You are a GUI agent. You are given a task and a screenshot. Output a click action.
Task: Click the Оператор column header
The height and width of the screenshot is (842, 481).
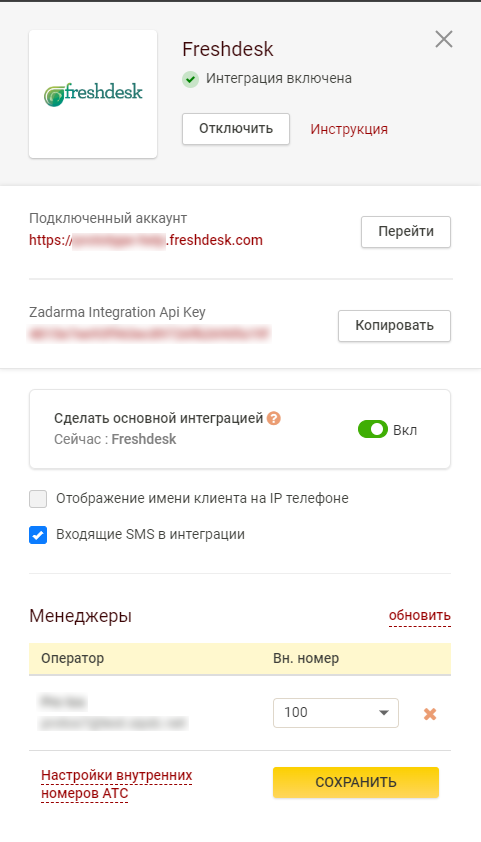(72, 658)
